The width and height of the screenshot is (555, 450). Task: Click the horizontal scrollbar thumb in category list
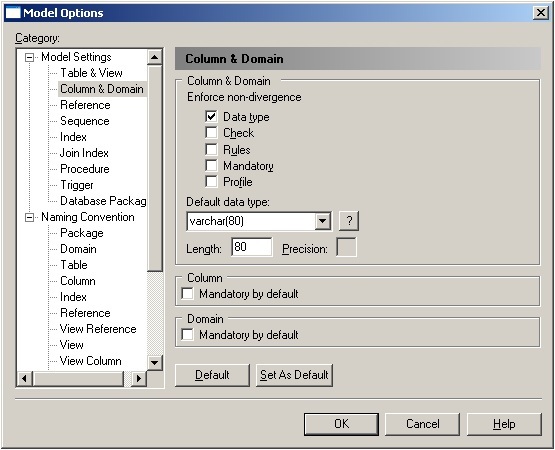[78, 378]
